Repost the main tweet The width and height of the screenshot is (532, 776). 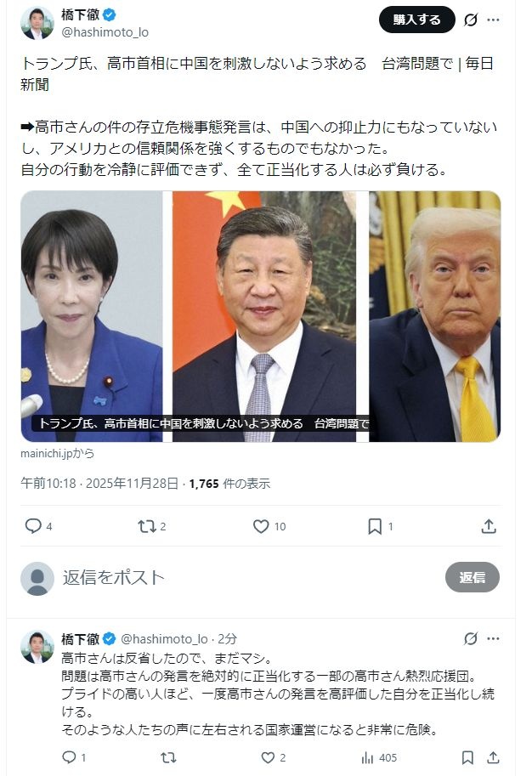click(x=146, y=526)
